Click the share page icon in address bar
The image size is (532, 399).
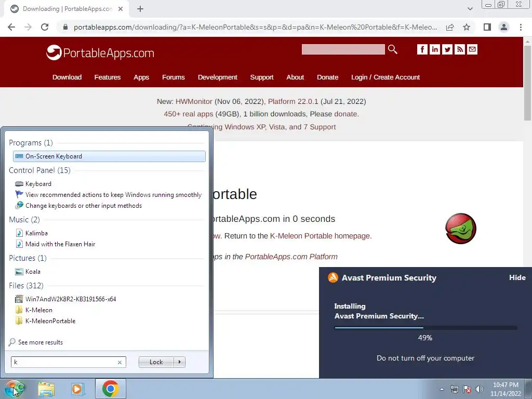pyautogui.click(x=450, y=27)
